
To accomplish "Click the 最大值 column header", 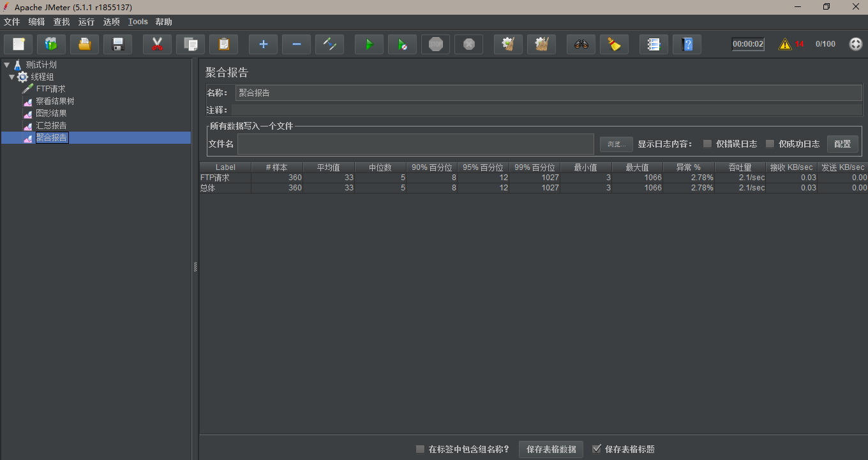I will [x=638, y=167].
